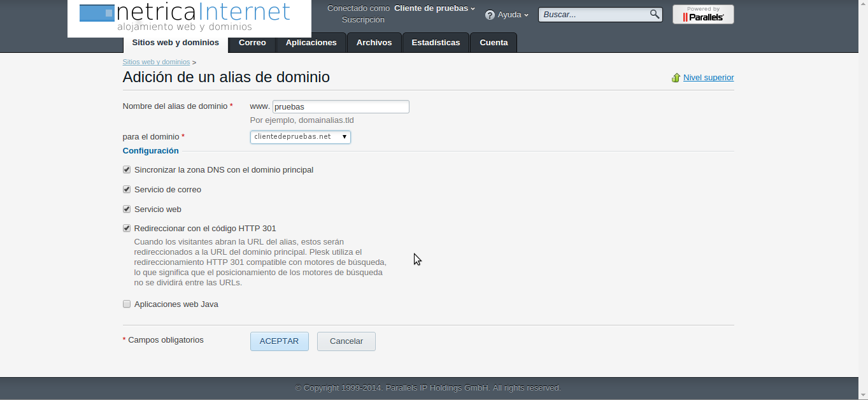
Task: Open the clientedepruebas.net domain dropdown
Action: point(300,137)
